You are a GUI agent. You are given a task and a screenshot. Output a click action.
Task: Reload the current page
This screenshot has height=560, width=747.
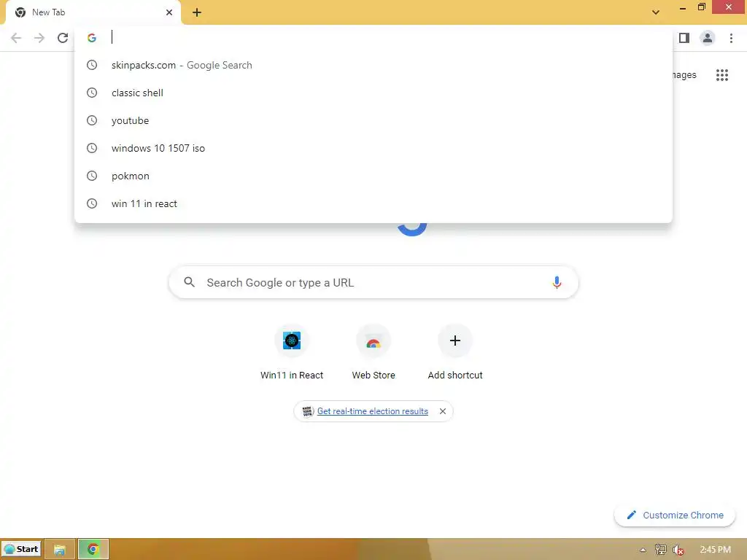63,38
